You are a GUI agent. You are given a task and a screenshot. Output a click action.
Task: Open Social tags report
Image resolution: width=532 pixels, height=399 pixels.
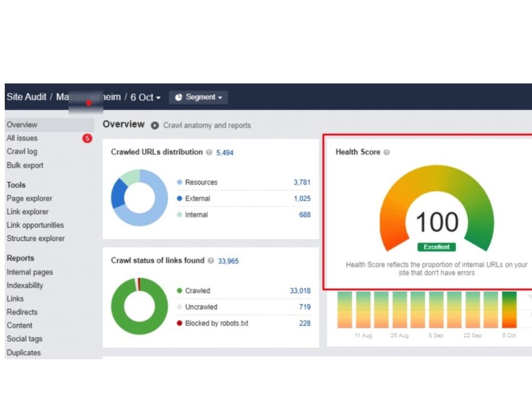click(x=24, y=339)
